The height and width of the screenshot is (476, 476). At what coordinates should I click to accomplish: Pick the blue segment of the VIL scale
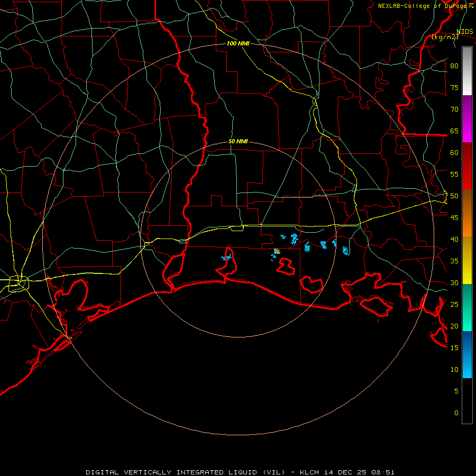[467, 354]
